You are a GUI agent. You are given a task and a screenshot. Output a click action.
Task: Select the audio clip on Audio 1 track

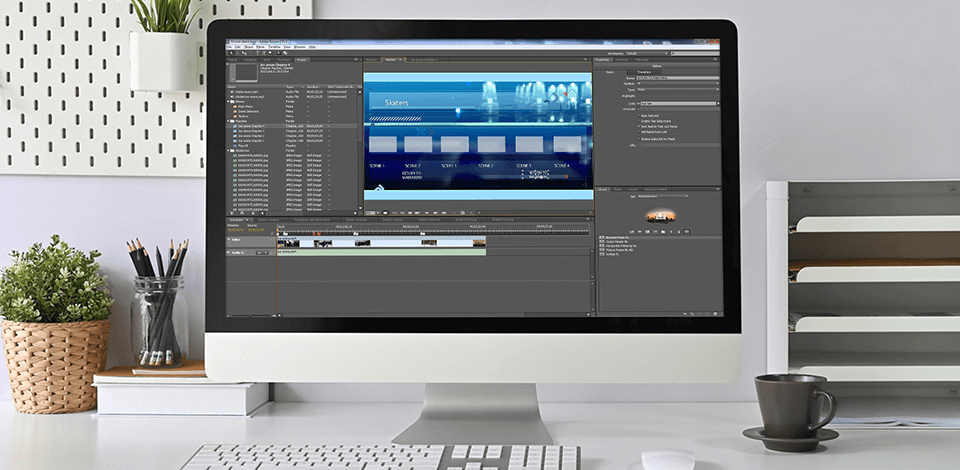380,252
